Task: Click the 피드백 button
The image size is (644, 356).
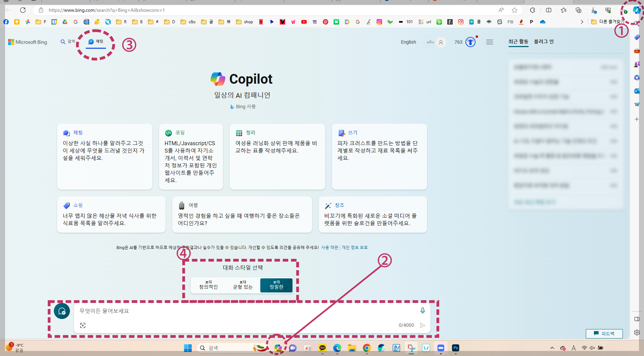Action: (604, 333)
